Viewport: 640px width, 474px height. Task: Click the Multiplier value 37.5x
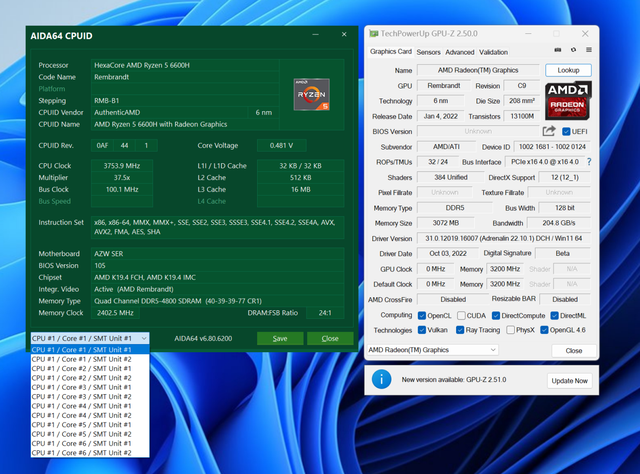pos(122,178)
